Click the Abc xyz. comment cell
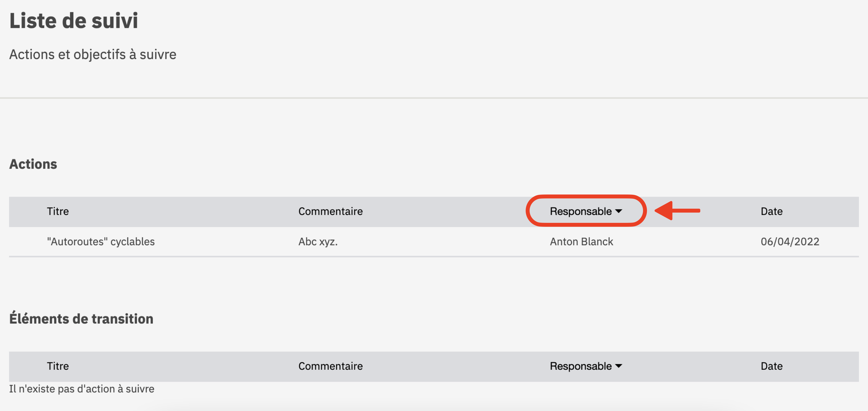 [318, 241]
